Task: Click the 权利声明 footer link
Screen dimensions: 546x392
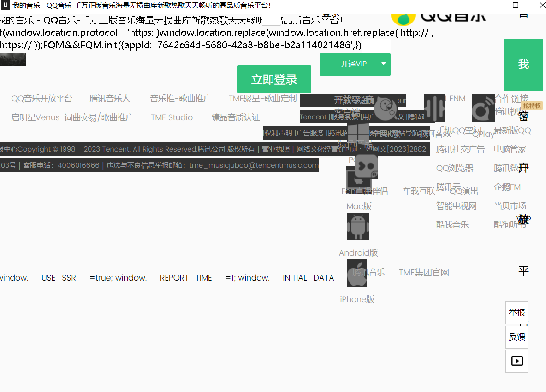Action: [278, 133]
